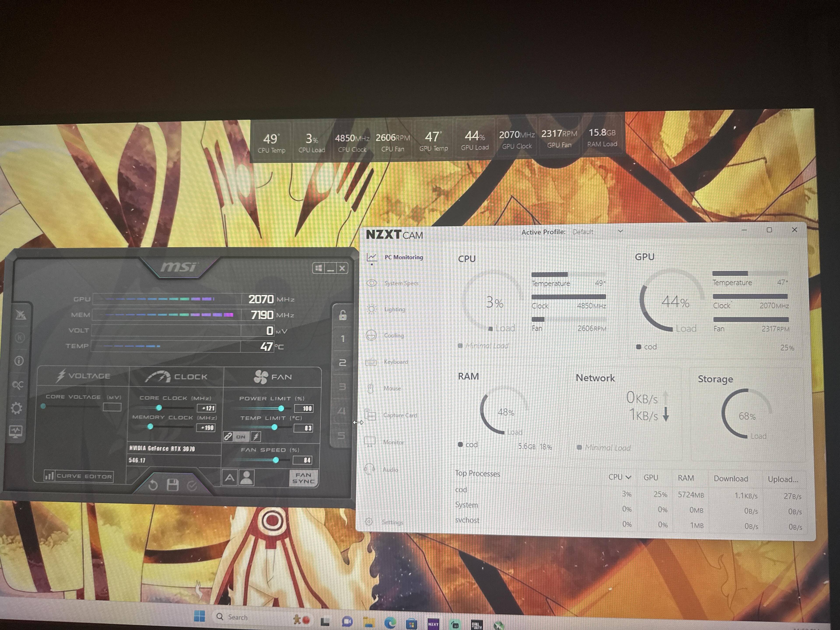Viewport: 840px width, 630px height.
Task: Click the Kombustor K icon
Action: pos(20,338)
